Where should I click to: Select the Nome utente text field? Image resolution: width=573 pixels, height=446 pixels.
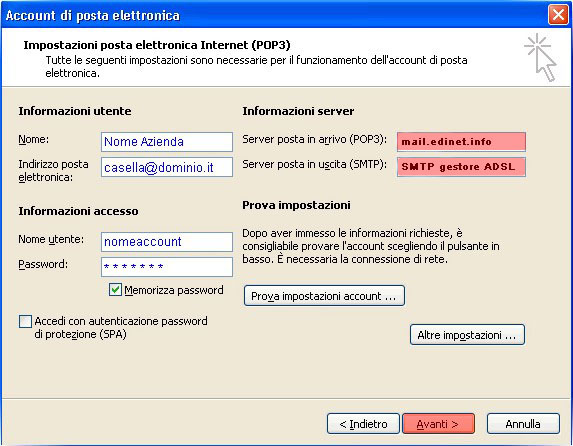pos(167,242)
